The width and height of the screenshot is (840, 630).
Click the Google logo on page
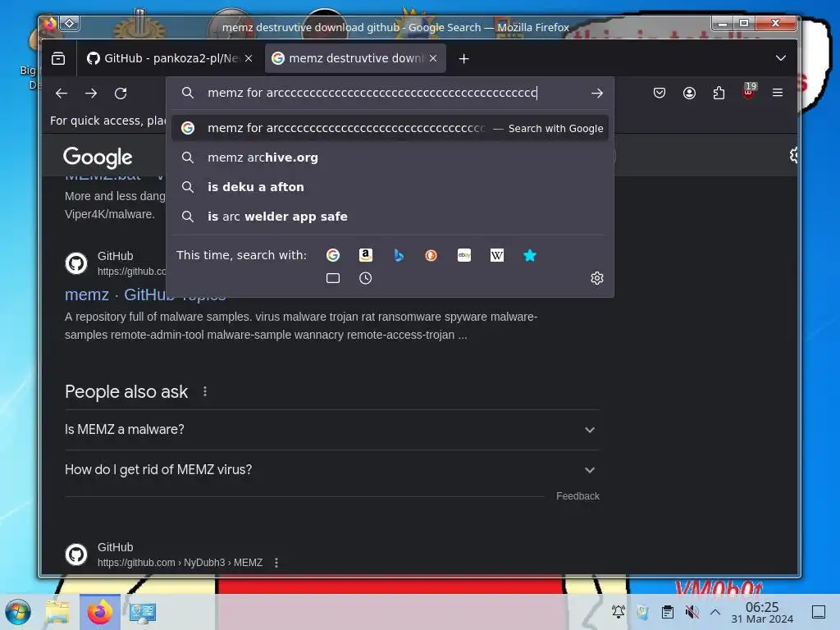[98, 157]
